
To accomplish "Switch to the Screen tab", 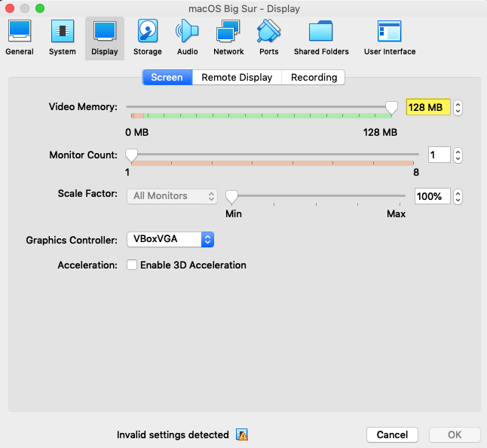I will (x=167, y=78).
